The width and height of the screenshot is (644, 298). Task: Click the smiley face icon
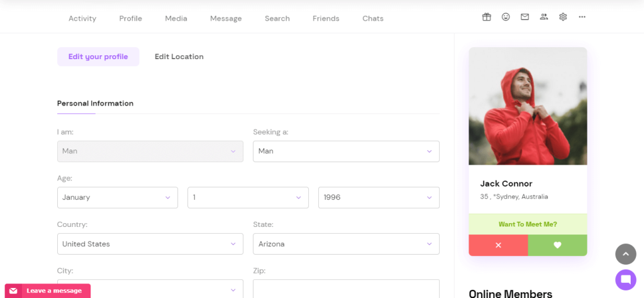click(x=506, y=17)
